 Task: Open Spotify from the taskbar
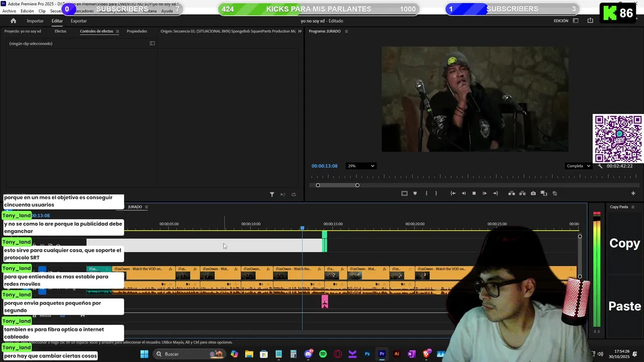(x=323, y=354)
